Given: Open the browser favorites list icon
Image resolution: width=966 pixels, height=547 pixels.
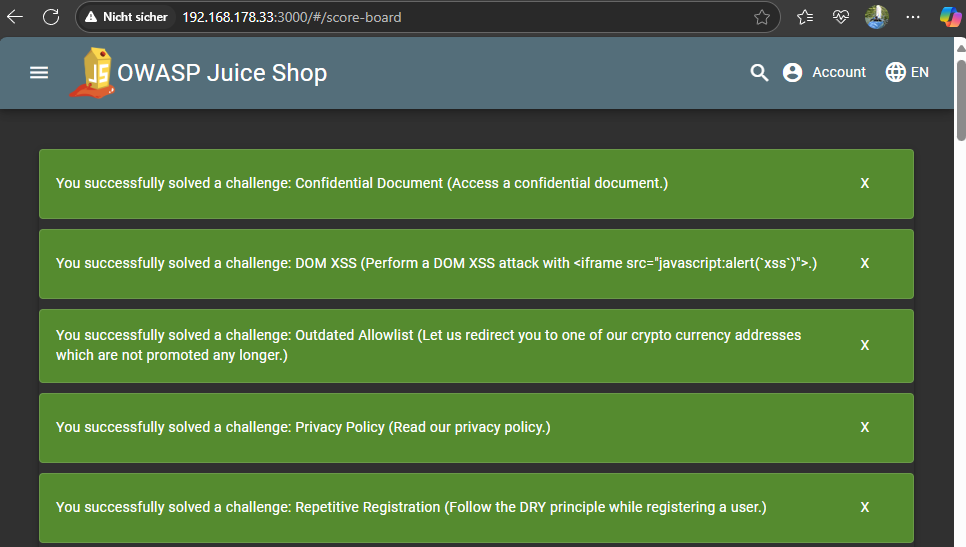Looking at the screenshot, I should (806, 17).
